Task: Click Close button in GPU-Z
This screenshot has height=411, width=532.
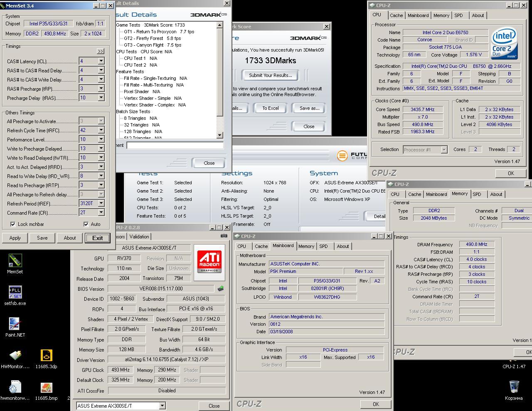Action: (214, 406)
